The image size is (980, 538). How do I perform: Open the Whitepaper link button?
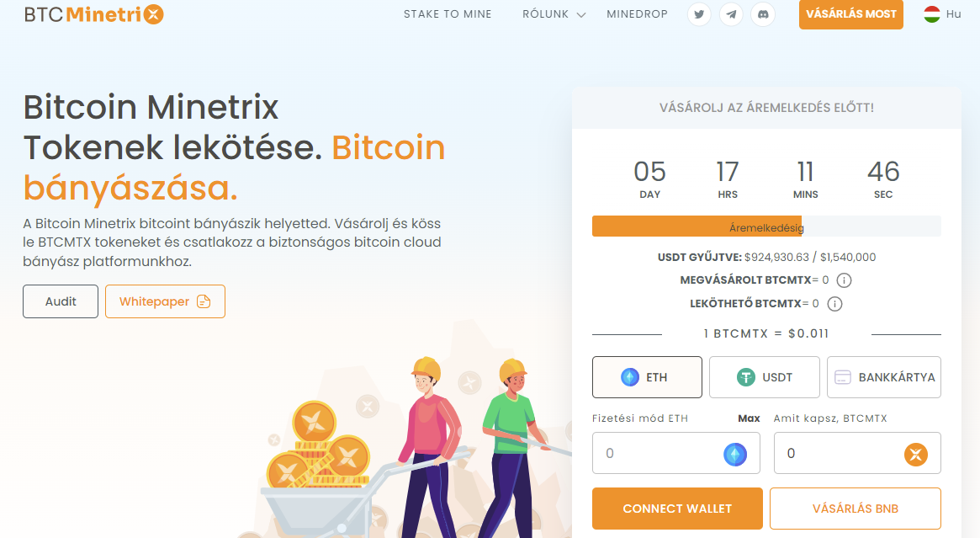[165, 301]
